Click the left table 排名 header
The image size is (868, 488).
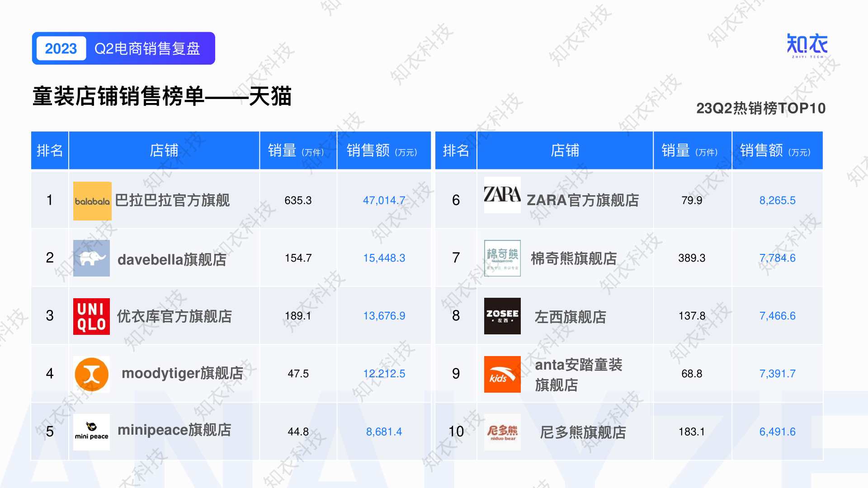point(50,150)
